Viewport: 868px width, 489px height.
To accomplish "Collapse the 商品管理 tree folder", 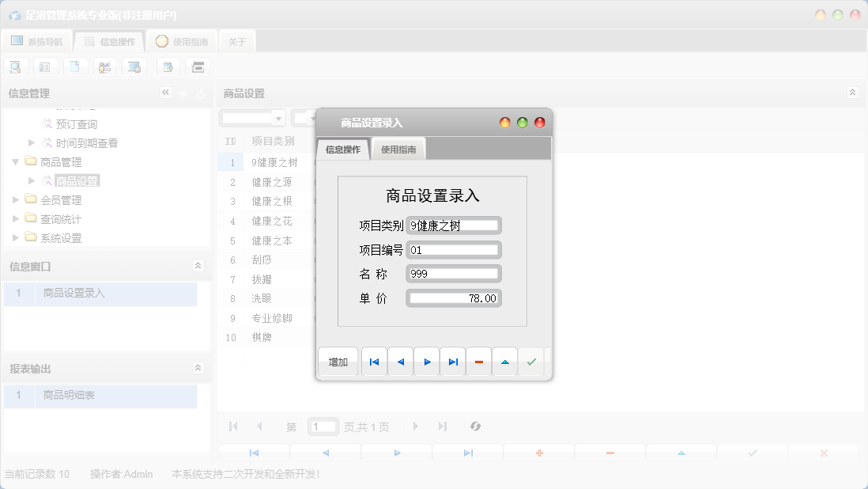I will tap(17, 162).
